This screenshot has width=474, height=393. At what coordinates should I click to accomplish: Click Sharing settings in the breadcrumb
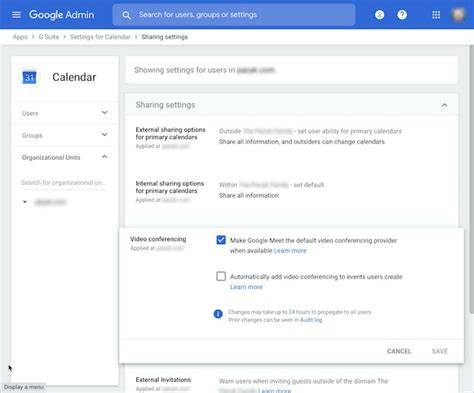pos(164,37)
